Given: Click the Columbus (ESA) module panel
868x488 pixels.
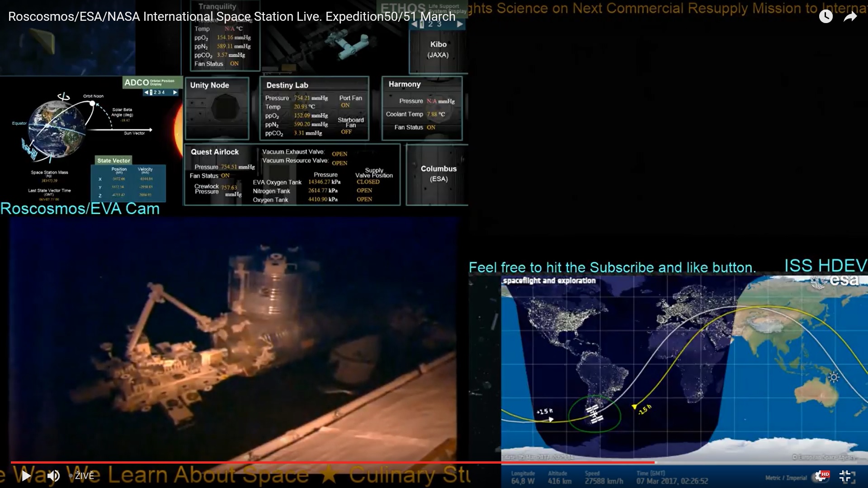Looking at the screenshot, I should click(x=438, y=174).
